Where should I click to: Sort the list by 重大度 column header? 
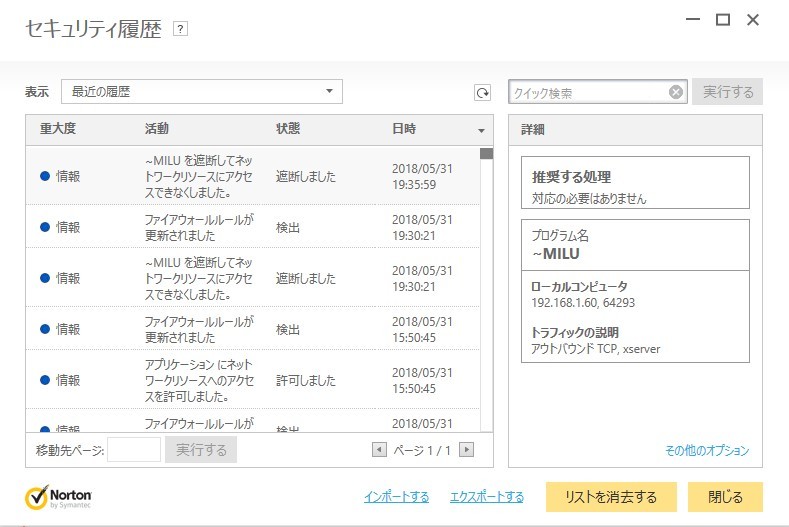[58, 129]
